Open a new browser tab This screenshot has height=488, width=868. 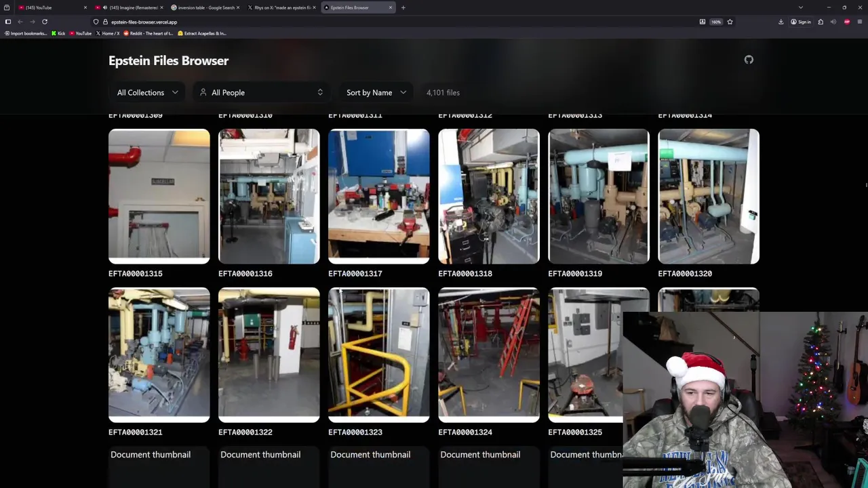pos(403,7)
